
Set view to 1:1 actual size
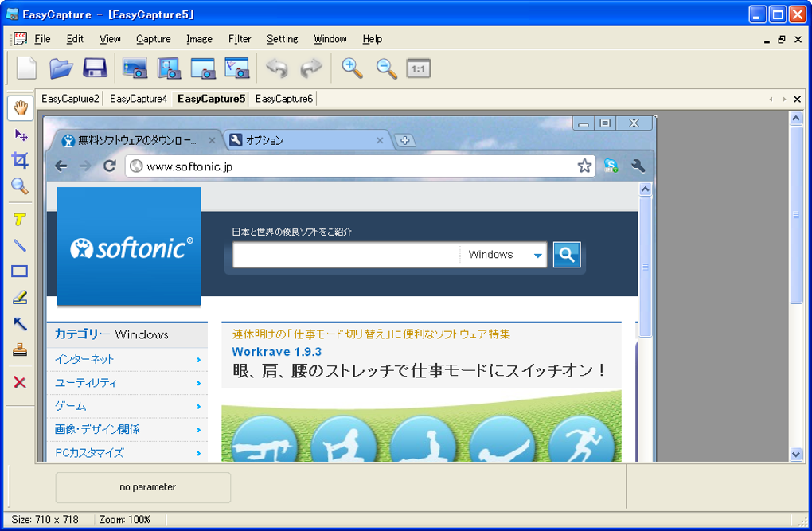click(x=418, y=68)
